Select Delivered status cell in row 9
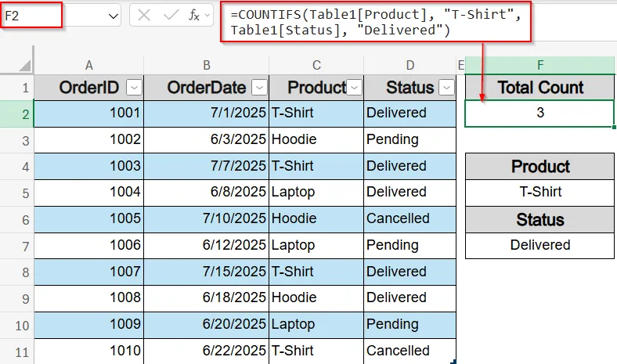Image resolution: width=617 pixels, height=364 pixels. 410,298
